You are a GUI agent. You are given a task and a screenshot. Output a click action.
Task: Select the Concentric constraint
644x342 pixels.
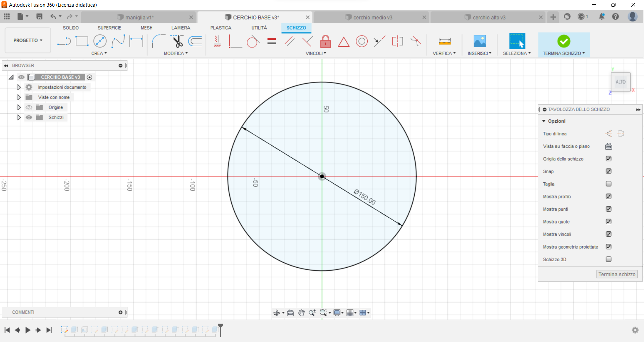coord(362,41)
